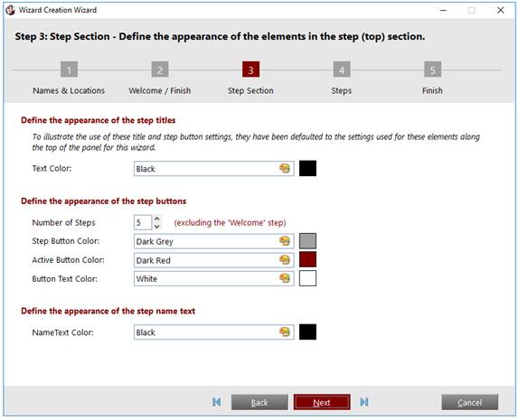Open palette icon for Step Button Color
Viewport: 519px width, 420px height.
(x=285, y=241)
